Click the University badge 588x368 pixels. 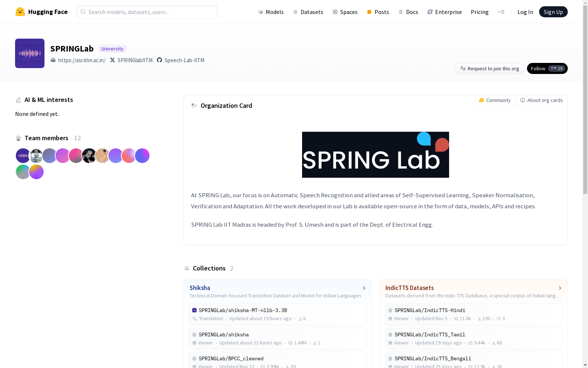click(112, 49)
